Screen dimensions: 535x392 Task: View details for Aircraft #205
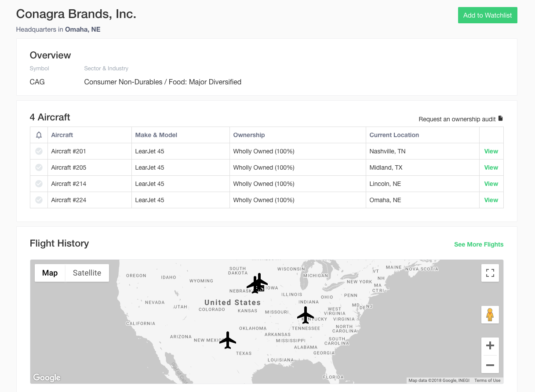(491, 167)
